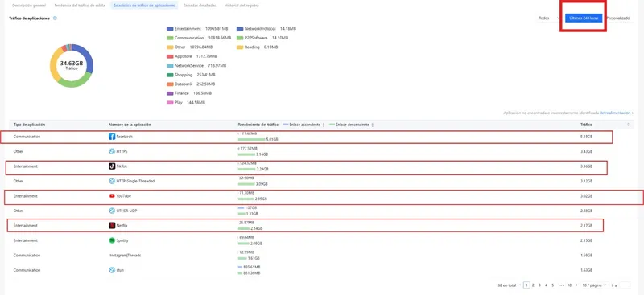The height and width of the screenshot is (295, 644).
Task: Click the stun globe icon
Action: tap(112, 270)
